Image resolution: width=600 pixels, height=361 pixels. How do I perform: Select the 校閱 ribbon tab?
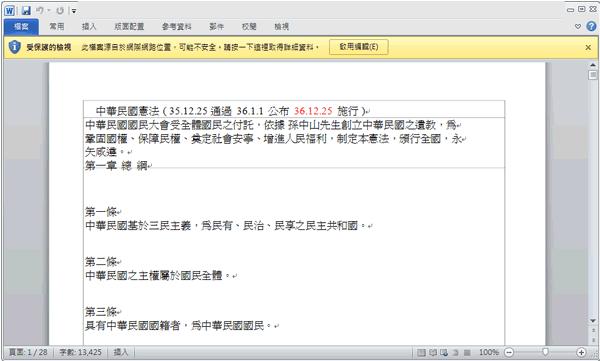(x=249, y=27)
